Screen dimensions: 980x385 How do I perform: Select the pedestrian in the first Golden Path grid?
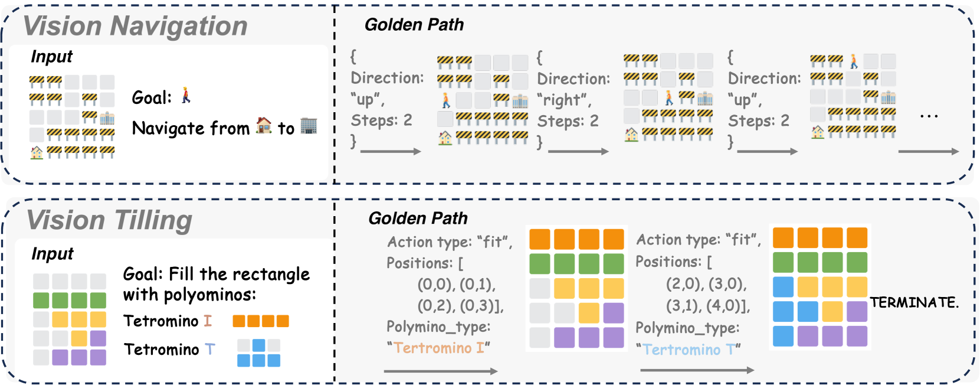pos(446,100)
